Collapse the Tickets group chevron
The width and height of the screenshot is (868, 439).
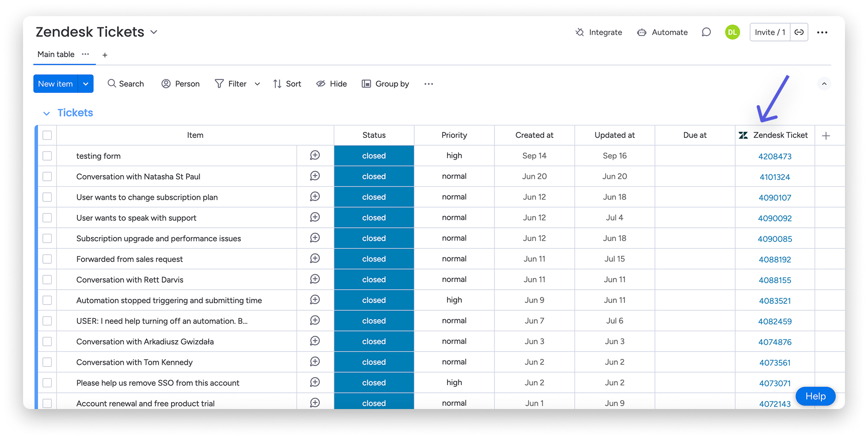(x=46, y=113)
